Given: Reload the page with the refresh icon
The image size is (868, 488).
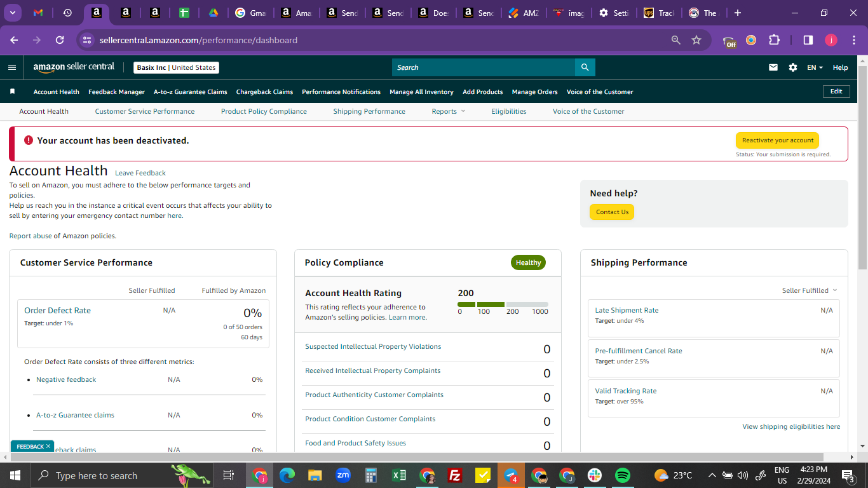Looking at the screenshot, I should click(x=60, y=40).
